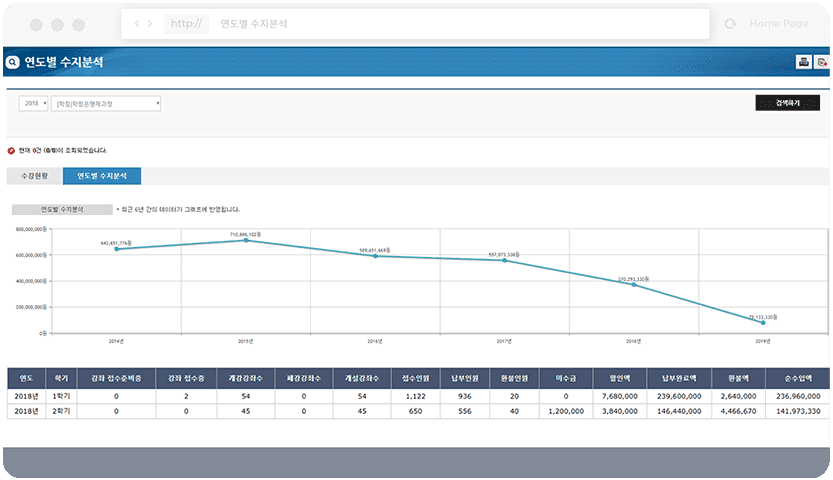833x480 pixels.
Task: Click the export file icon in the header
Action: click(x=822, y=62)
